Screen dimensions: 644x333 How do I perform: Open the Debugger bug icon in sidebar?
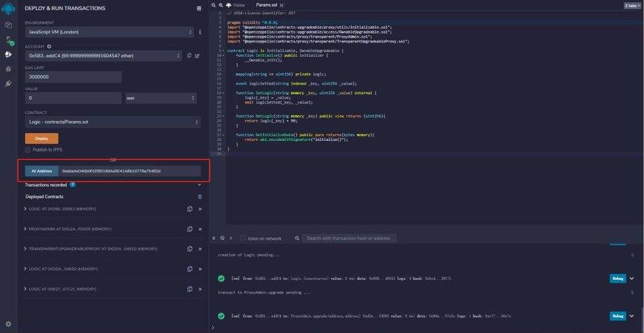[x=9, y=68]
